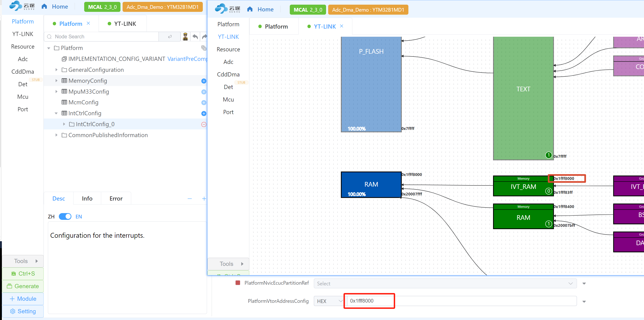Image resolution: width=644 pixels, height=320 pixels.
Task: Open the PlatformNvicEcucPartitionRef Select dropdown
Action: tap(445, 284)
